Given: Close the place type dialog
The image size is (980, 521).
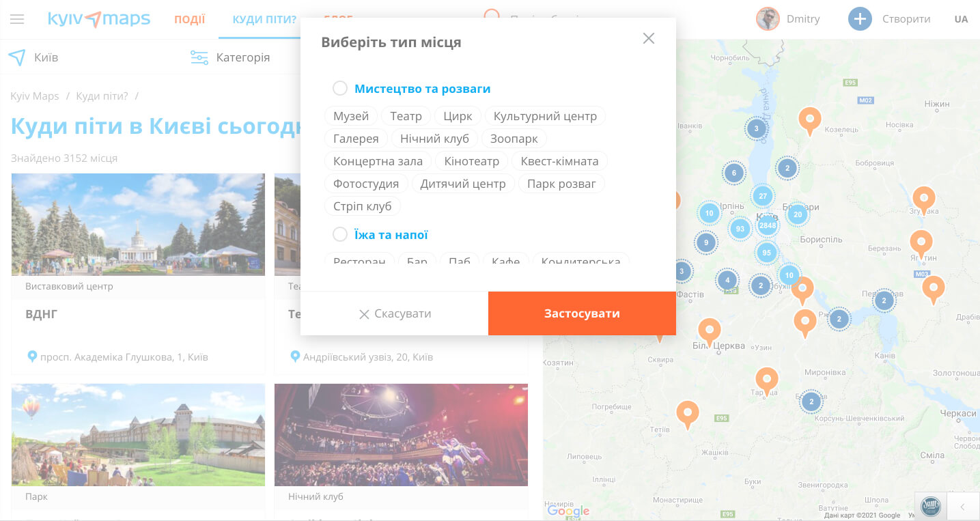Looking at the screenshot, I should (649, 39).
